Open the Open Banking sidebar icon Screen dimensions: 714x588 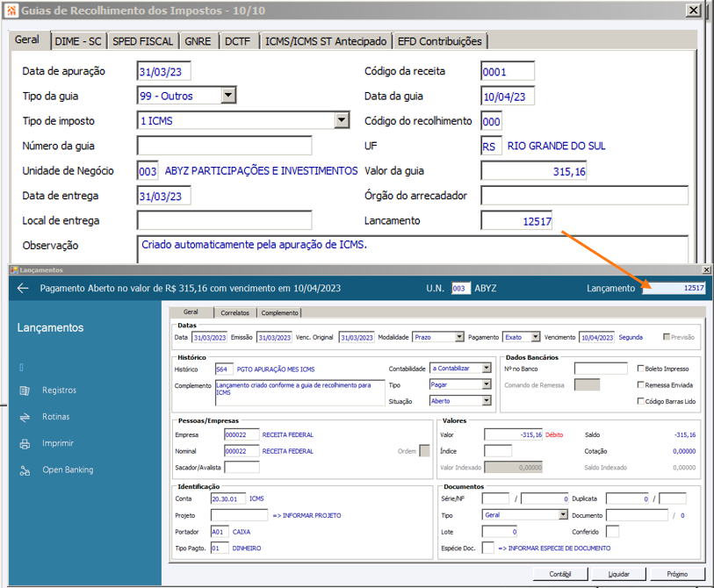tap(25, 470)
